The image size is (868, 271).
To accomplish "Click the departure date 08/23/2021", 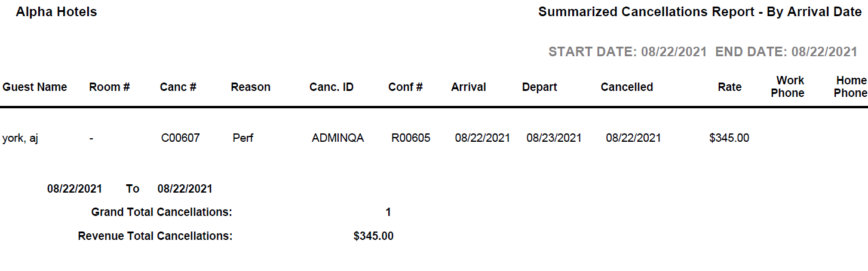I will 554,138.
